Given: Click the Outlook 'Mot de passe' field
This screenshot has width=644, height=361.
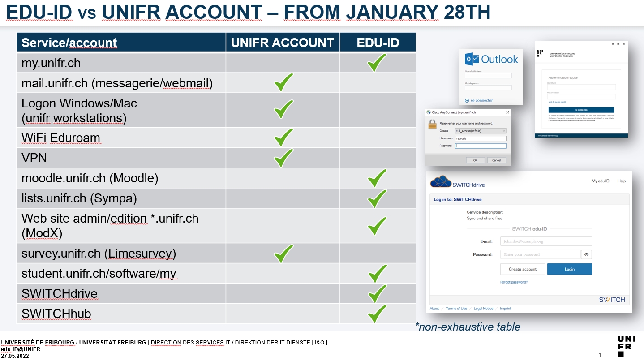Looking at the screenshot, I should tap(488, 87).
